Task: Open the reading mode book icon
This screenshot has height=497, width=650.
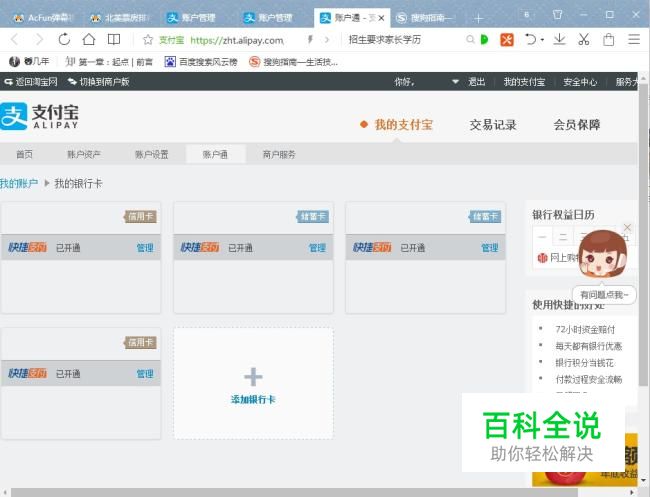Action: 114,39
